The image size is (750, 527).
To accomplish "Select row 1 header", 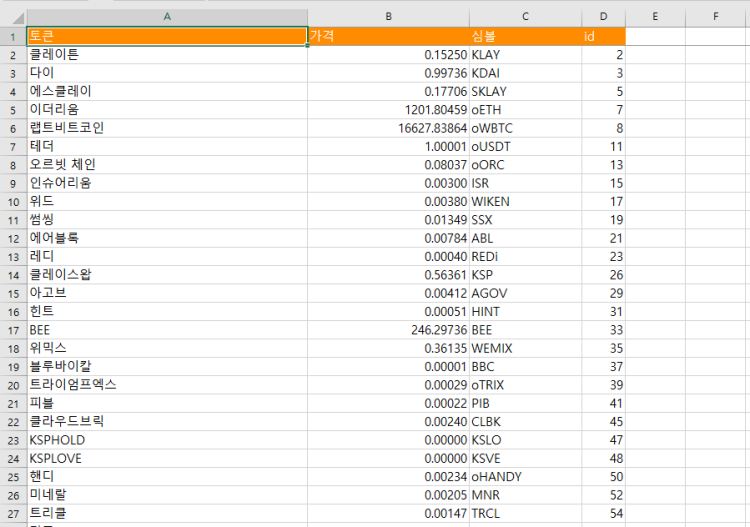I will coord(13,37).
